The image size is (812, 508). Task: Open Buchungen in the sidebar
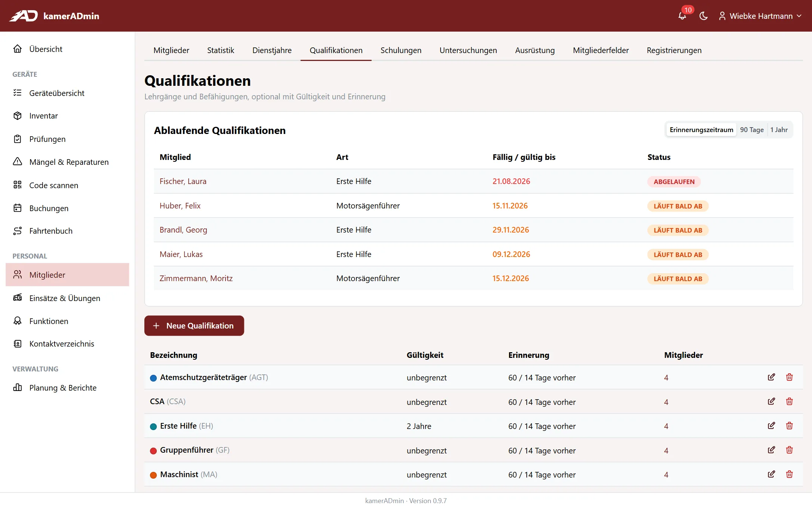coord(67,208)
